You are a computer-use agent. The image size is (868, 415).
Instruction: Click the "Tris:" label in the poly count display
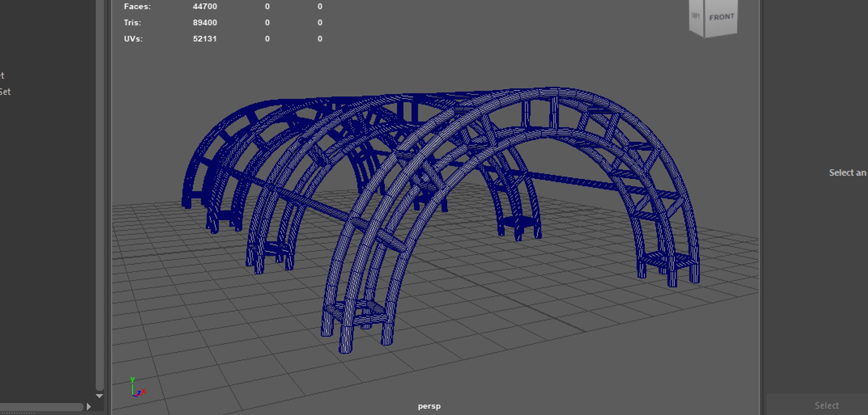132,23
